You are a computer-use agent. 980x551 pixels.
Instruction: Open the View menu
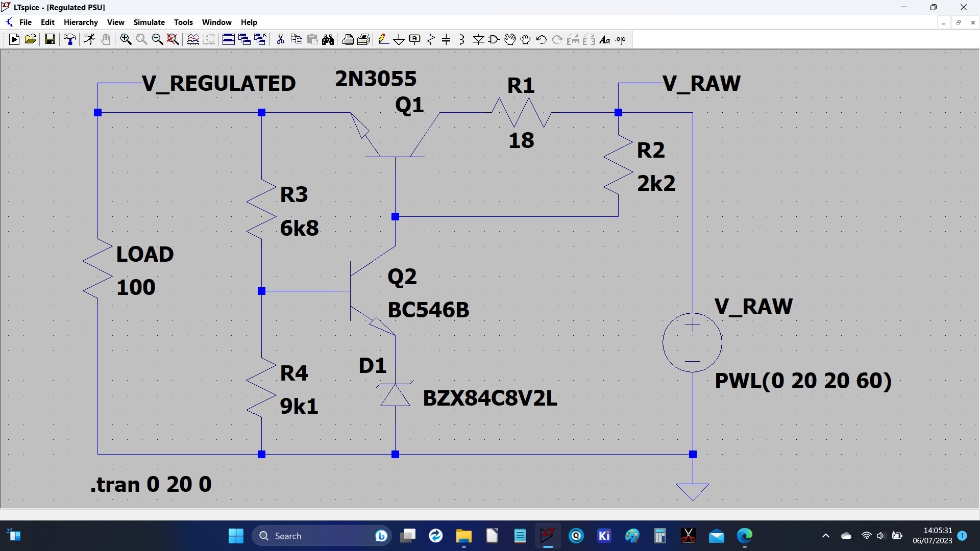116,22
